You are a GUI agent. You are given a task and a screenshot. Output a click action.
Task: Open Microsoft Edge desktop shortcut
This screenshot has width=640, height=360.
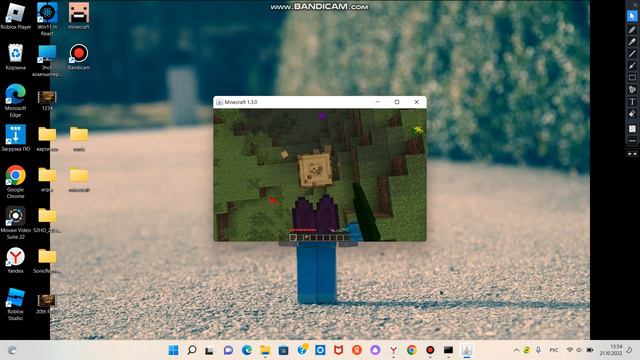pyautogui.click(x=16, y=100)
